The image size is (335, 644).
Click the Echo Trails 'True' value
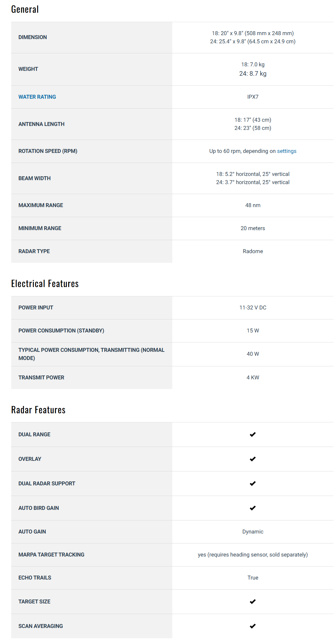253,578
